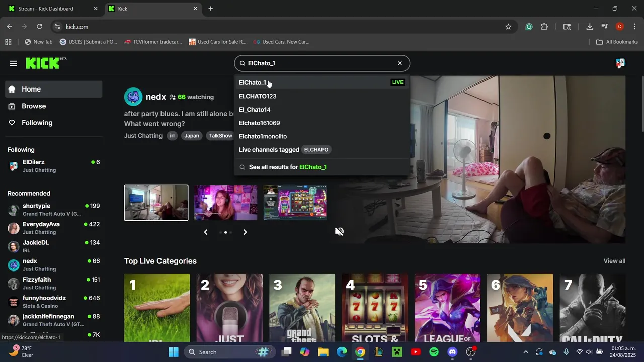Open category ranked number 1 (IRL grass)
This screenshot has width=644, height=362.
coord(157,308)
